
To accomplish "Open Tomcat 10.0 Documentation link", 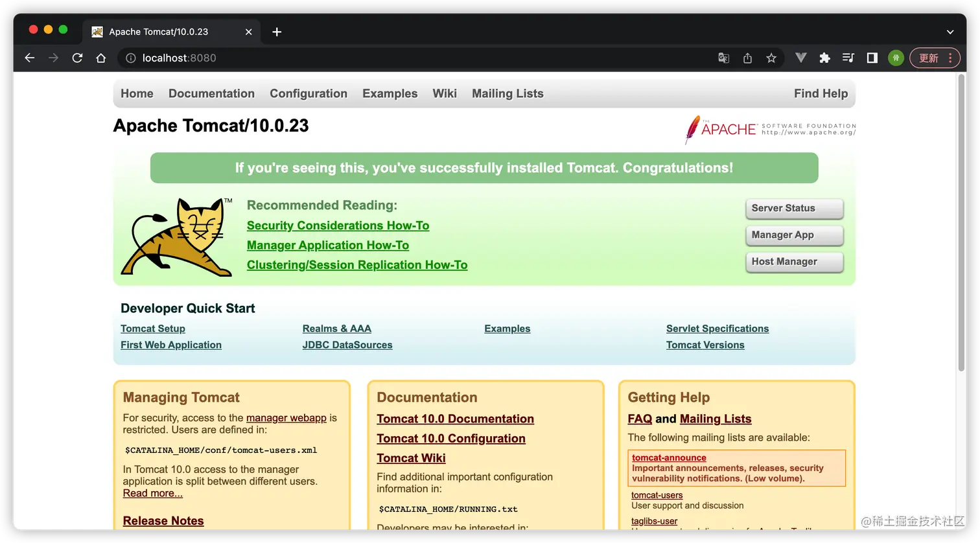I will pyautogui.click(x=456, y=419).
